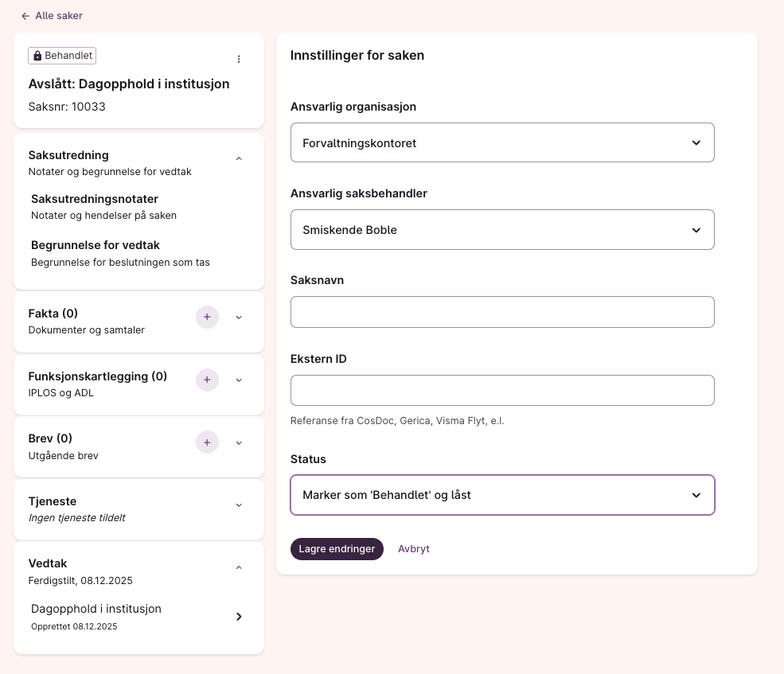Add a new Brev with plus icon
This screenshot has width=784, height=674.
click(207, 442)
